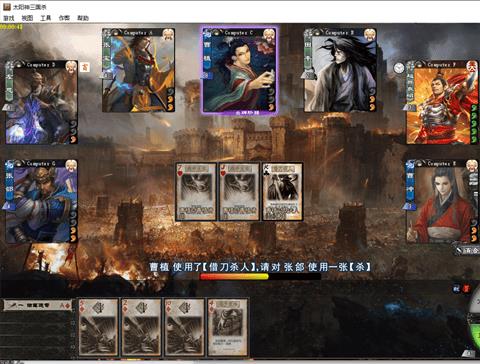
Task: Click the response countdown progress bar
Action: tap(260, 276)
